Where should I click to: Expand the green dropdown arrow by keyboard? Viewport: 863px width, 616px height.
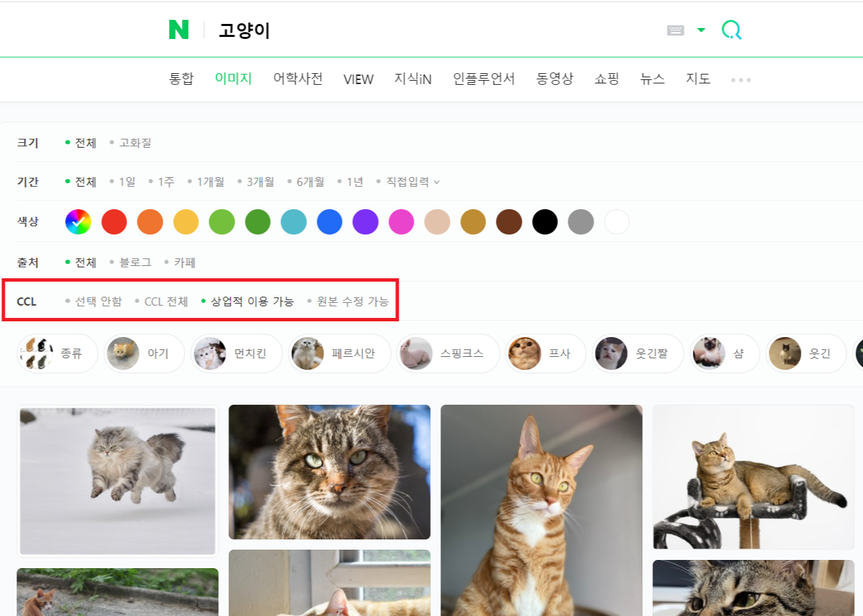click(x=701, y=30)
